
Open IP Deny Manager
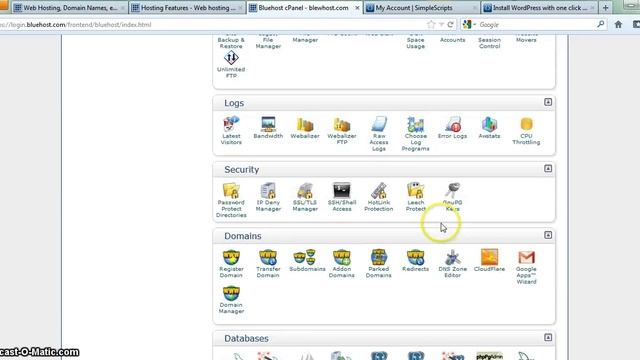coord(268,197)
